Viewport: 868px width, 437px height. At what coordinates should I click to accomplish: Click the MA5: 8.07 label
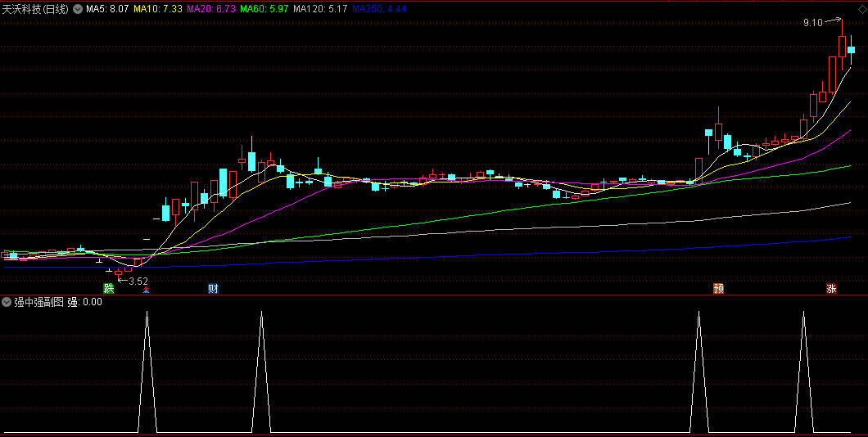[108, 9]
